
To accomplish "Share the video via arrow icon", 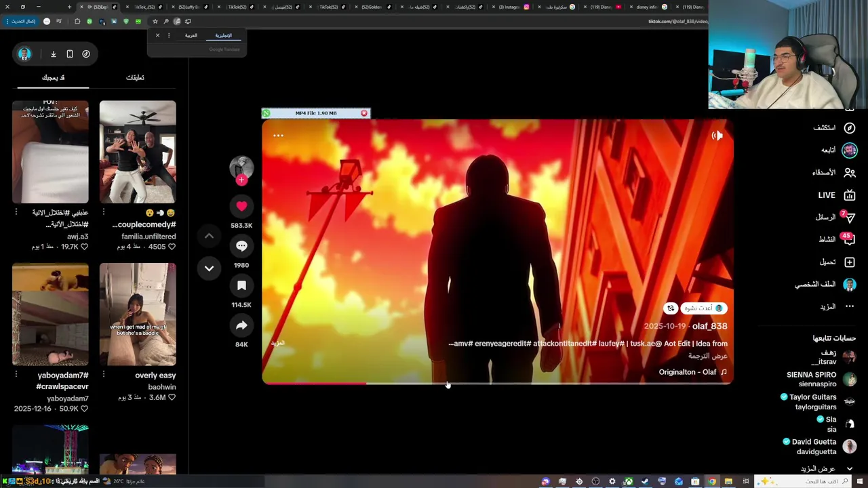I will pos(241,325).
